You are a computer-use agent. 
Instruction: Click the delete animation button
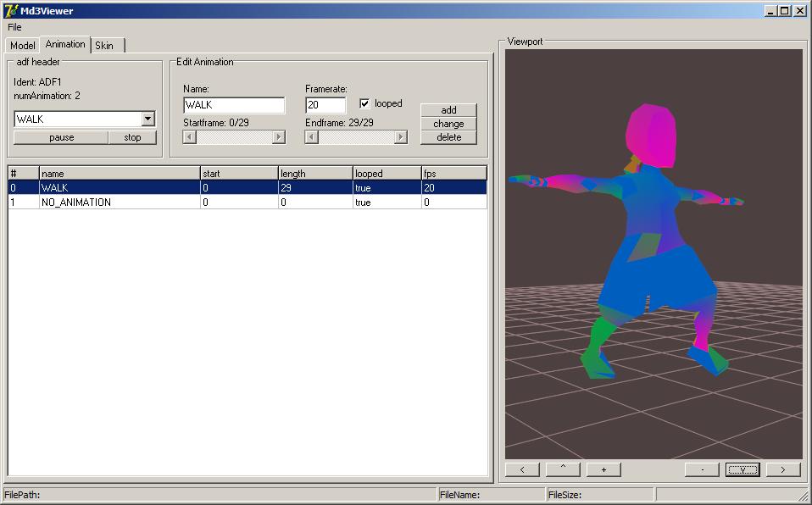[x=448, y=137]
